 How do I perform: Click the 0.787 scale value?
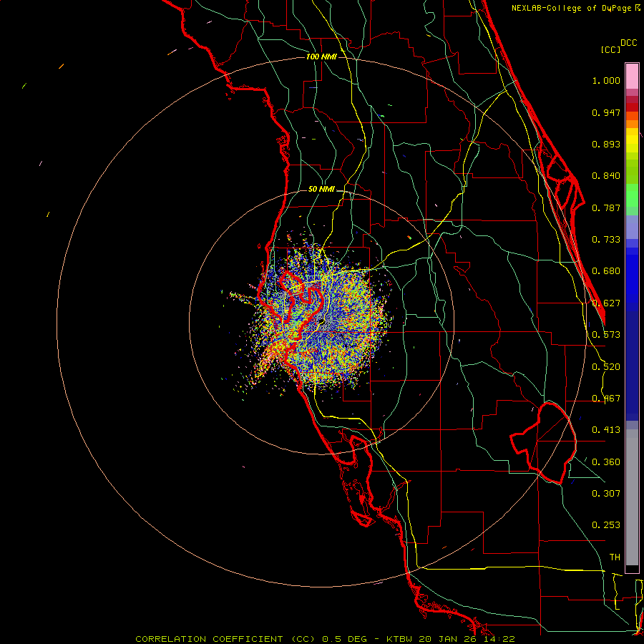[x=606, y=208]
